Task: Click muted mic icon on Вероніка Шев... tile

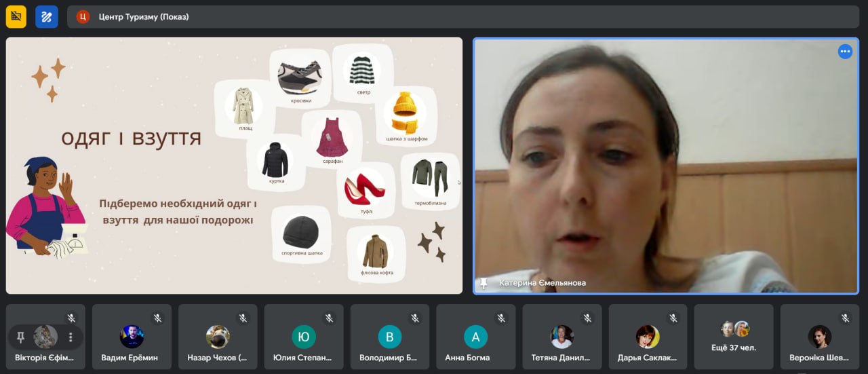Action: point(845,318)
